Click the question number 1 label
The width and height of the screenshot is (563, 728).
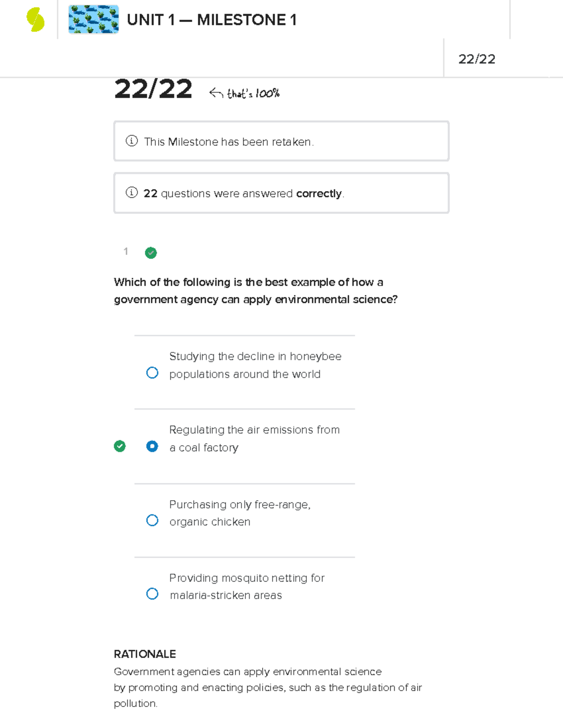126,252
